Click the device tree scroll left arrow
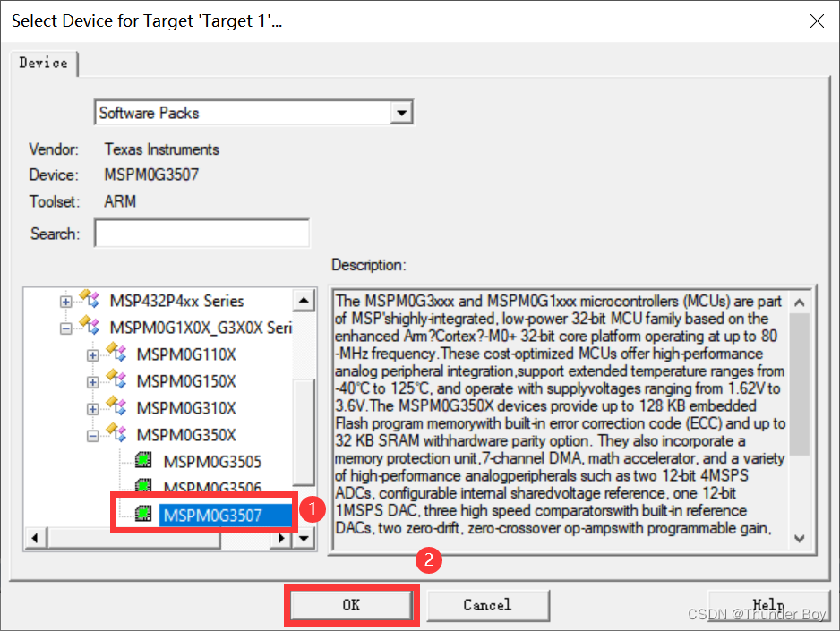840x631 pixels. point(35,539)
